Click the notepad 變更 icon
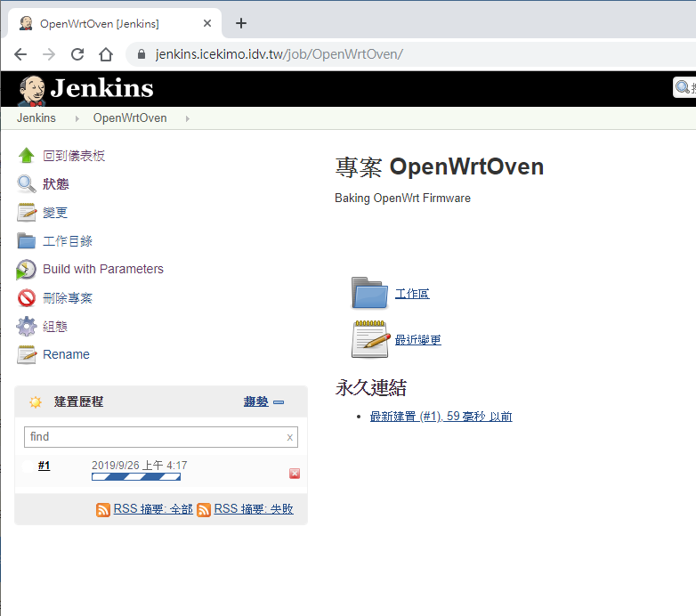The height and width of the screenshot is (616, 696). (x=27, y=213)
